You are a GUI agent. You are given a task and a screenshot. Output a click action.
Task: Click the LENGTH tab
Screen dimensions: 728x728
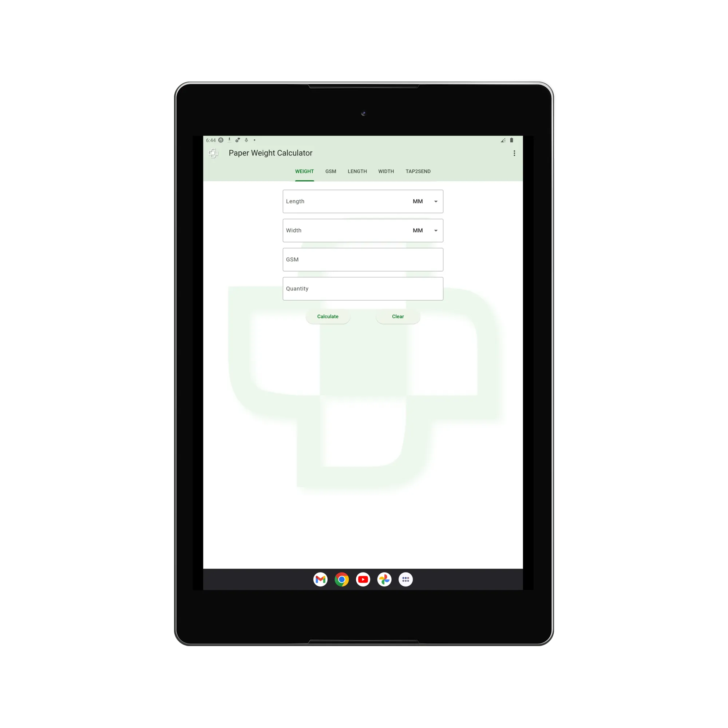[357, 171]
